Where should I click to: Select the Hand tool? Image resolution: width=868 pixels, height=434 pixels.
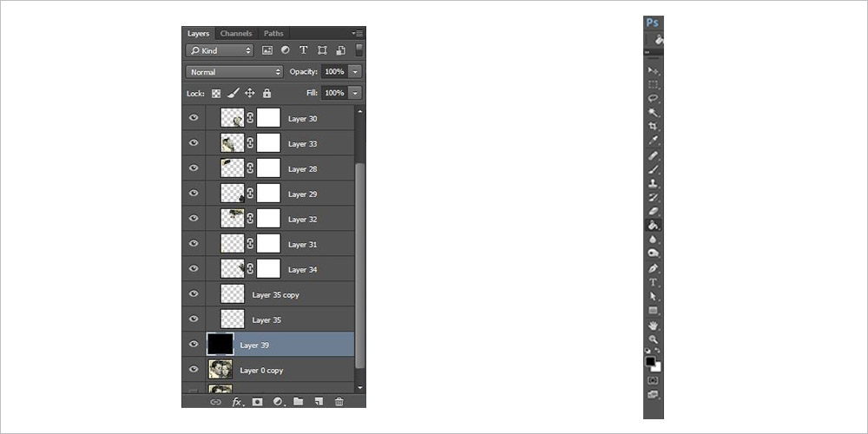(654, 325)
